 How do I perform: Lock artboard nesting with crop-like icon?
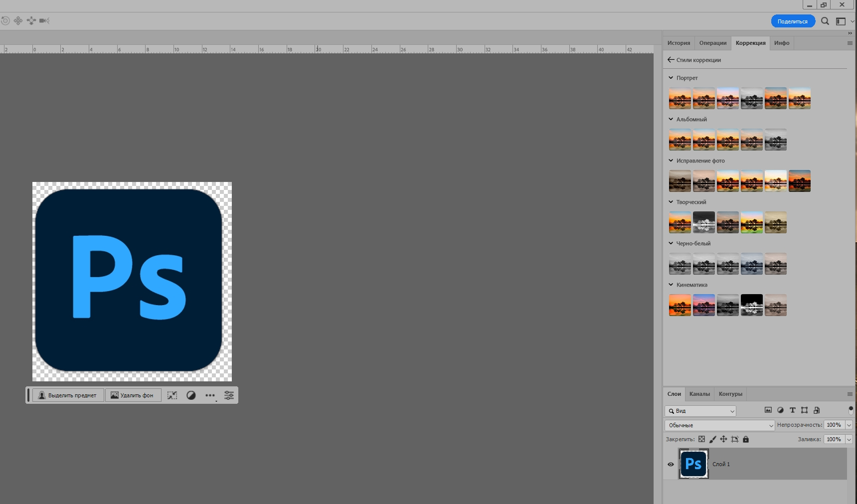click(735, 439)
